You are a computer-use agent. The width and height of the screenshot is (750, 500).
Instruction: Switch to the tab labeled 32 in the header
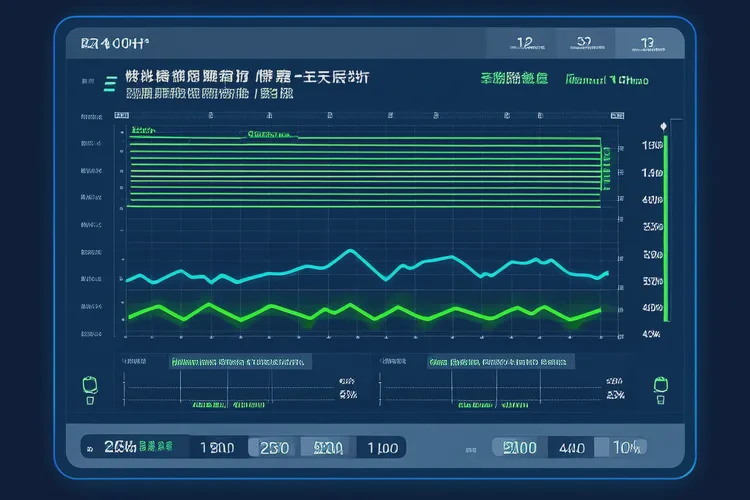tap(584, 44)
